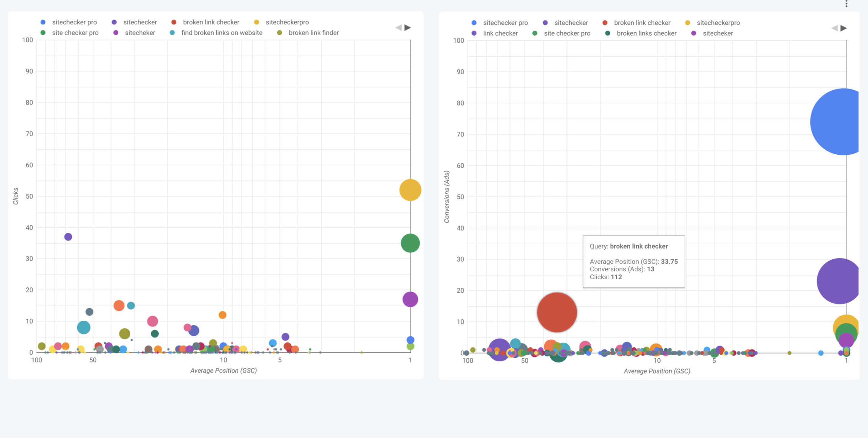Select 'broken link checker' legend in Clicks chart
Screen dimensions: 868x438
pyautogui.click(x=205, y=22)
